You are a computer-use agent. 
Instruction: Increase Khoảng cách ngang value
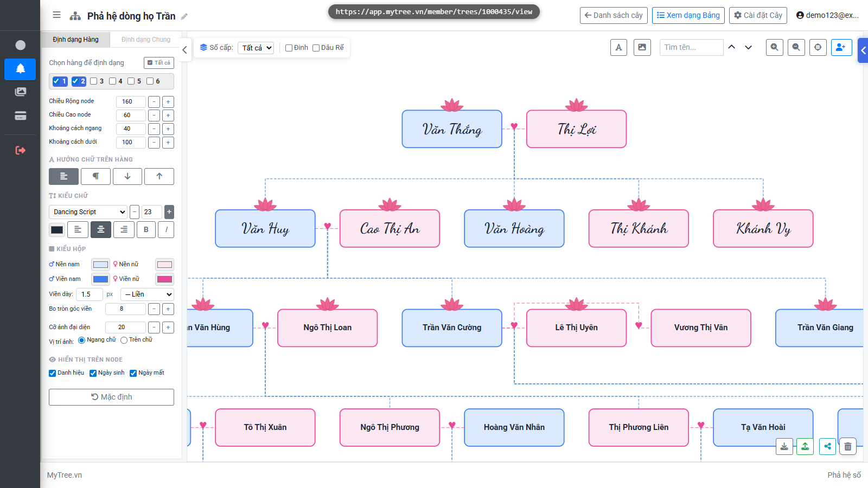168,129
